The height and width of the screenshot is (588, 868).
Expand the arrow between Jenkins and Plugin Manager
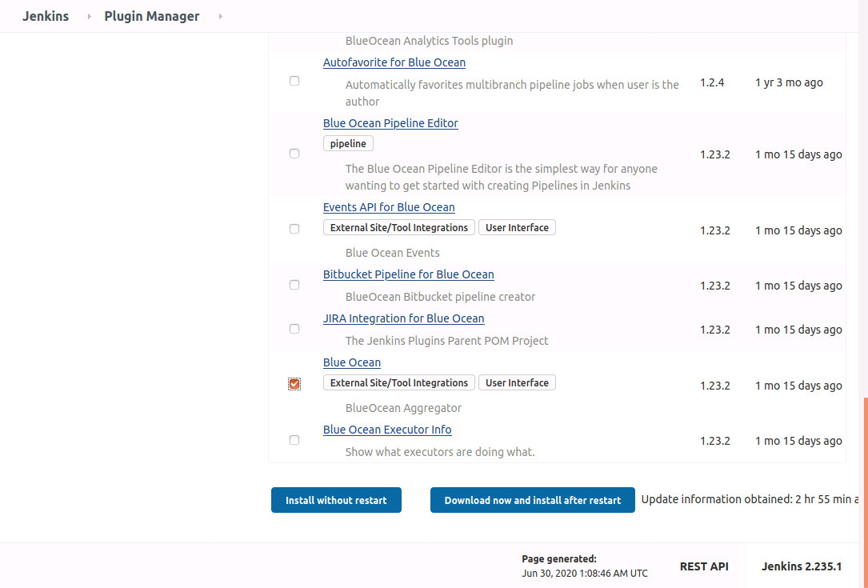pyautogui.click(x=89, y=17)
